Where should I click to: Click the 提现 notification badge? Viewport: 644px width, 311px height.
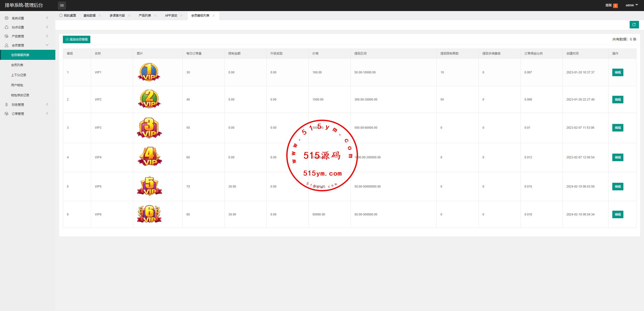coord(615,6)
